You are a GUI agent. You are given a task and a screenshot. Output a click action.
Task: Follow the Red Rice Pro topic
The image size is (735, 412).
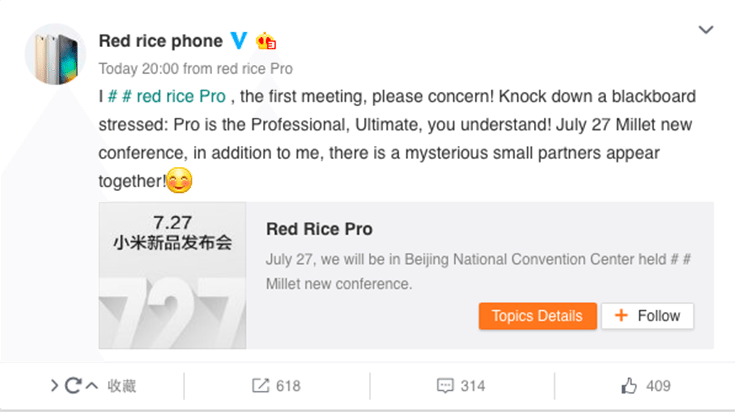(x=647, y=316)
